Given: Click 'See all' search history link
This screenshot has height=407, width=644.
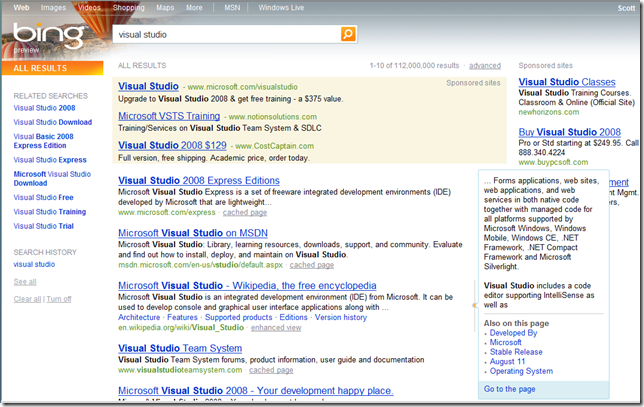Looking at the screenshot, I should (x=25, y=282).
